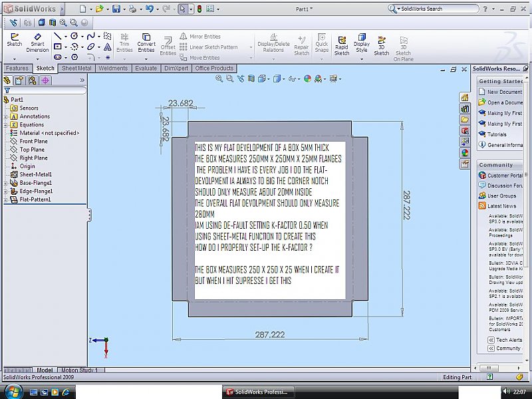Image resolution: width=532 pixels, height=399 pixels.
Task: Expand the Edge-Flange1 feature
Action: [x=5, y=192]
